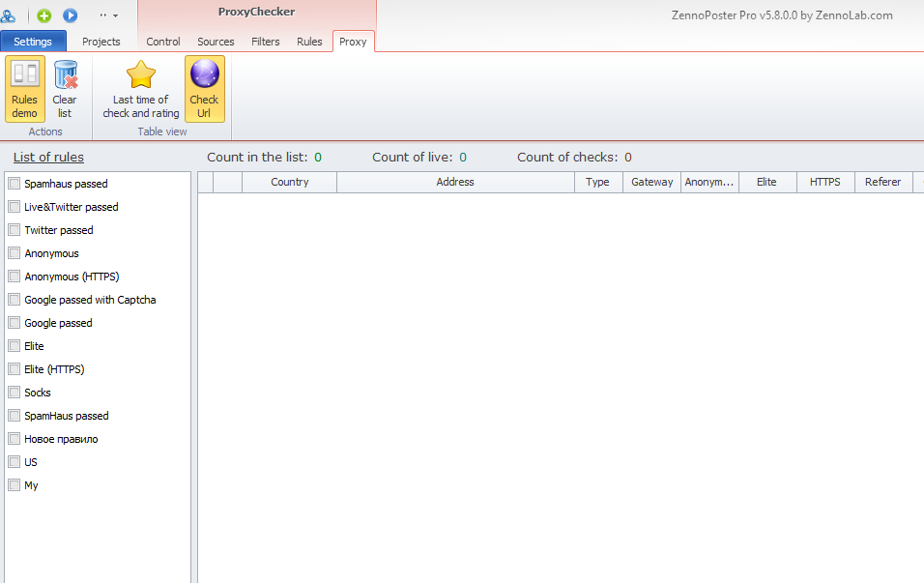
Task: Click the Gateway column header
Action: (x=651, y=182)
